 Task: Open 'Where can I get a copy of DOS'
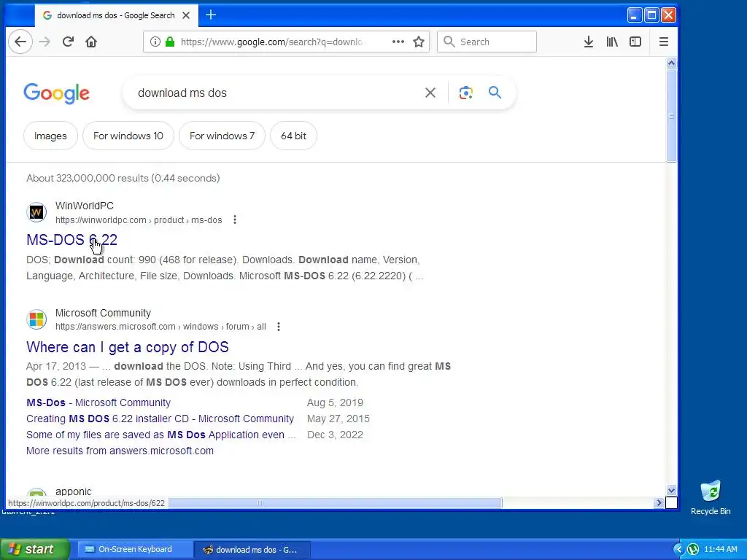click(128, 347)
